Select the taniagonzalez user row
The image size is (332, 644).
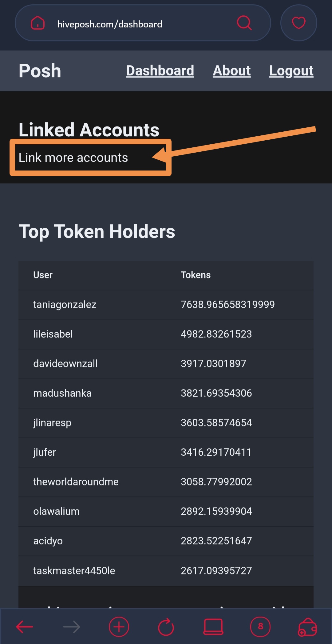[166, 305]
